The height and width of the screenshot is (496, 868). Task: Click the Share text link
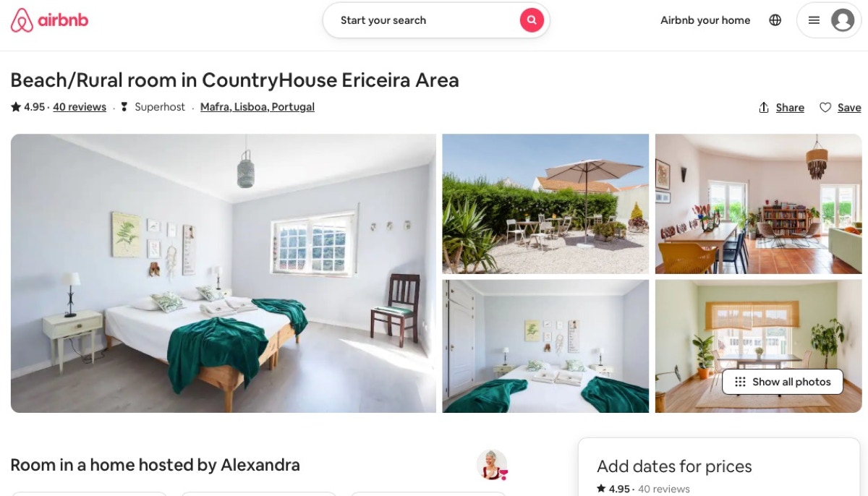pyautogui.click(x=790, y=108)
